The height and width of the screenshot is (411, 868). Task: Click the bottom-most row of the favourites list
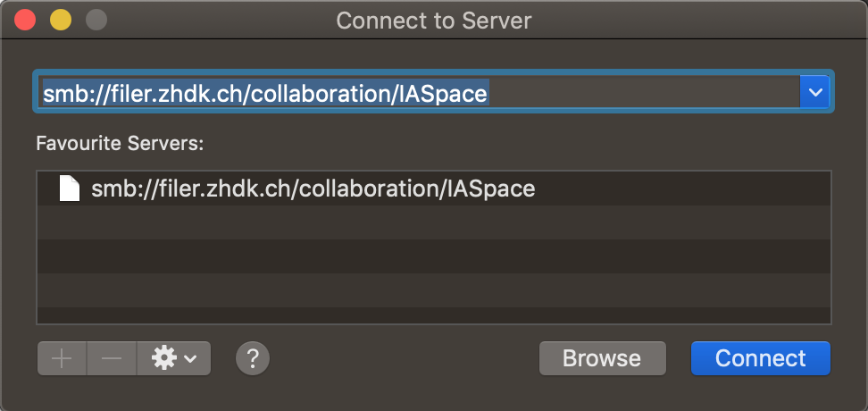coord(434,315)
